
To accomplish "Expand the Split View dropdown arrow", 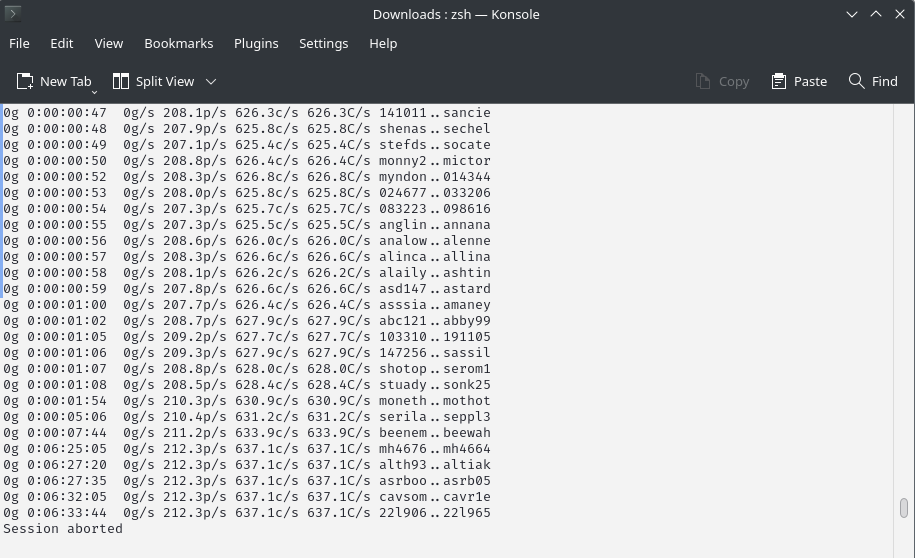I will coord(211,82).
